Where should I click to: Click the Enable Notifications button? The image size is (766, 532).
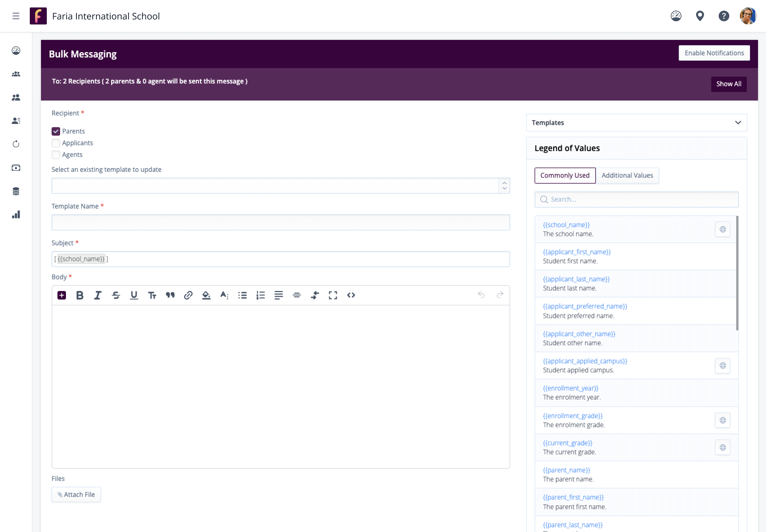tap(714, 53)
